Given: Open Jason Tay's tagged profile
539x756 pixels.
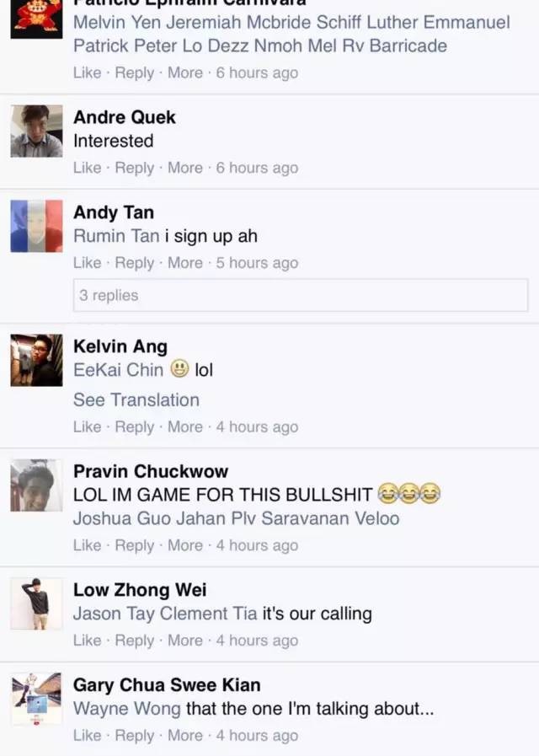Looking at the screenshot, I should tap(115, 614).
